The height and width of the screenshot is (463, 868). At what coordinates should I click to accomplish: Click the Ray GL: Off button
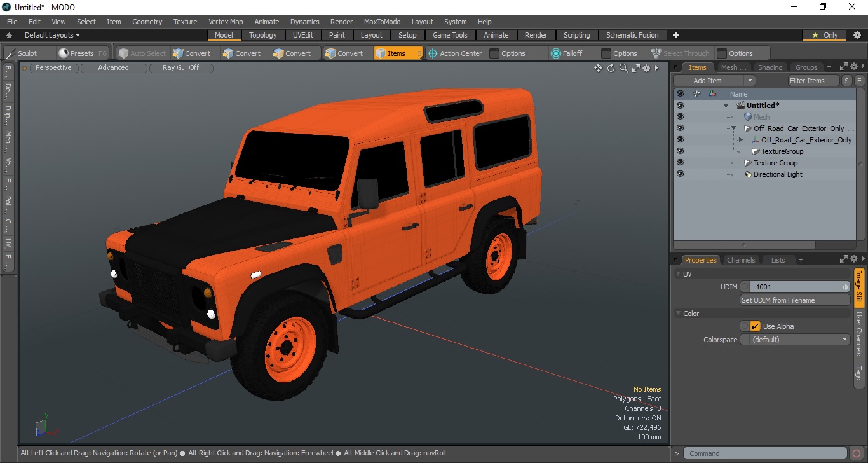[x=180, y=67]
